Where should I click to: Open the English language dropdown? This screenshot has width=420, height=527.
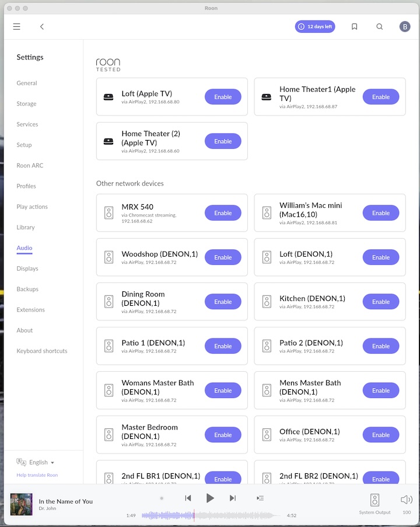[x=40, y=462]
